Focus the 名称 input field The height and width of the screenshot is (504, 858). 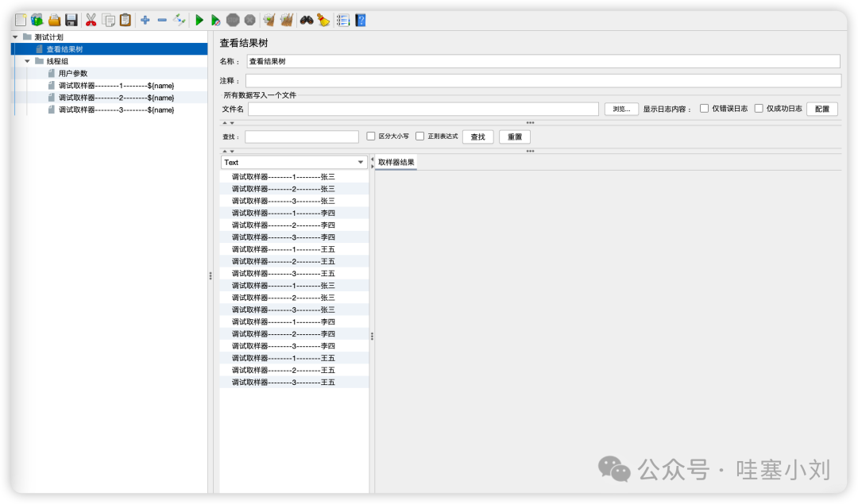(543, 61)
